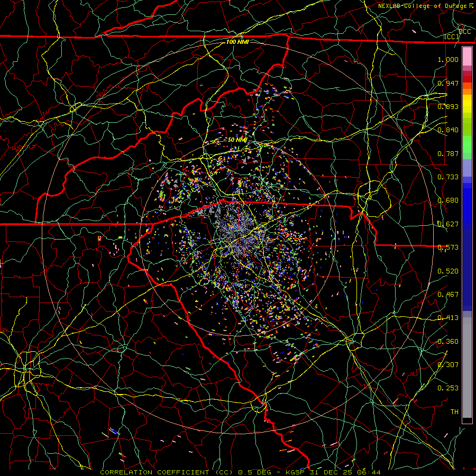Click the 0.413 legend value
Screen dimensions: 476x476
pyautogui.click(x=448, y=318)
